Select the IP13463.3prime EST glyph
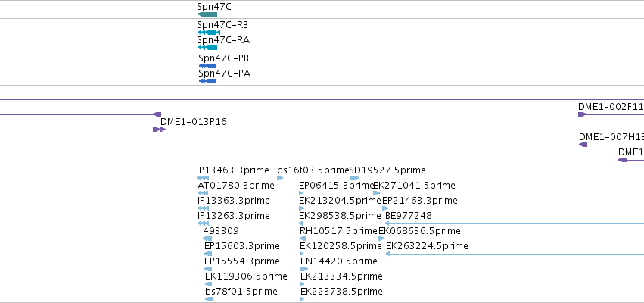The image size is (644, 303). point(203,178)
